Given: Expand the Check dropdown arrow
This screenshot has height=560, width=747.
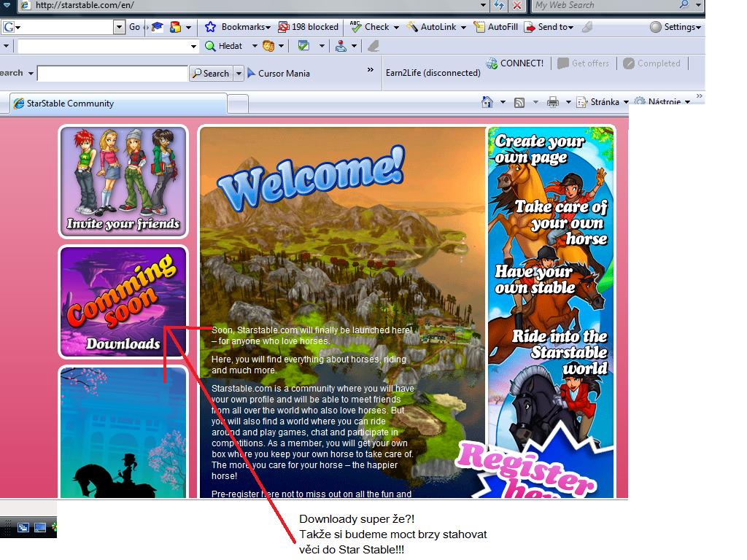Looking at the screenshot, I should coord(396,28).
